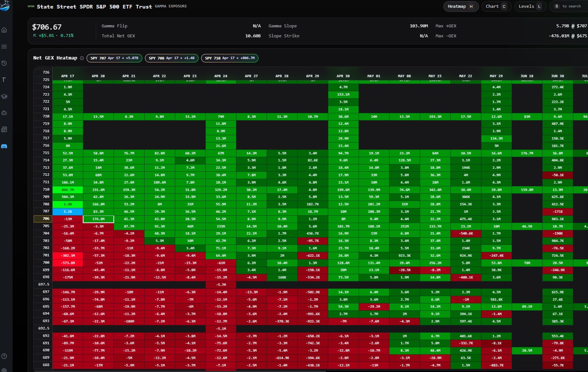Viewport: 588px width, 372px height.
Task: Click the 193.3M cell in MAY 15
Action: pos(435,117)
